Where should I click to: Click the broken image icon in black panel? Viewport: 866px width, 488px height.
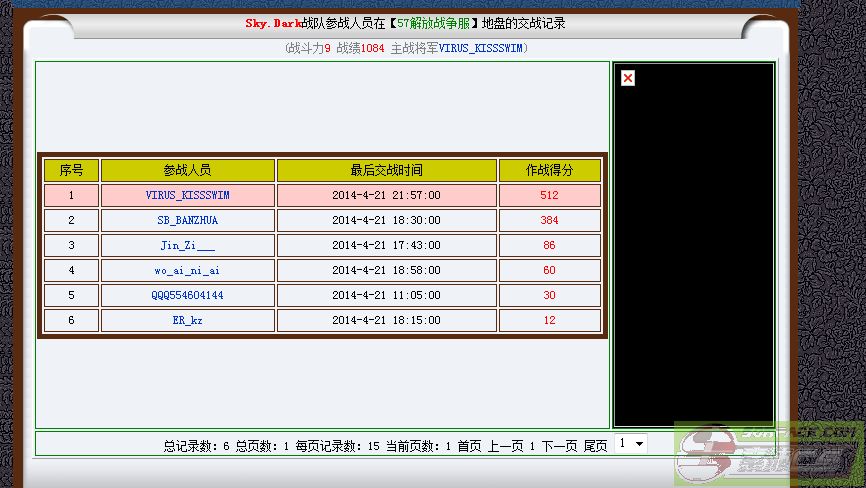628,78
